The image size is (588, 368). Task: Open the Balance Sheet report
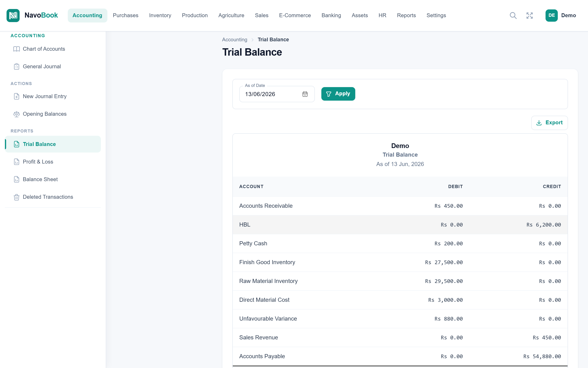click(53, 179)
